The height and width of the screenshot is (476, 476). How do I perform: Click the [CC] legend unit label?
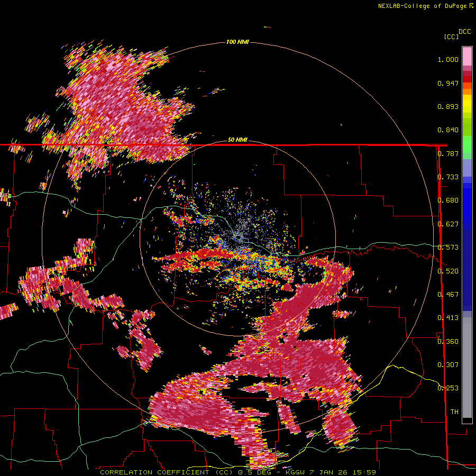coord(452,36)
